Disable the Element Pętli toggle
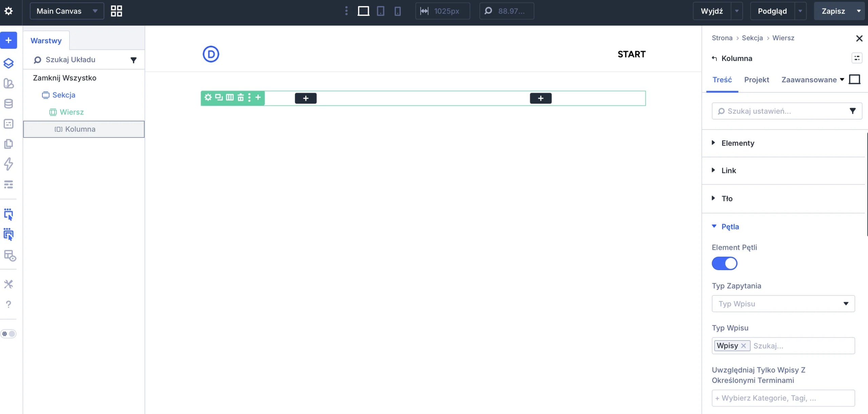Viewport: 868px width, 414px height. tap(725, 263)
